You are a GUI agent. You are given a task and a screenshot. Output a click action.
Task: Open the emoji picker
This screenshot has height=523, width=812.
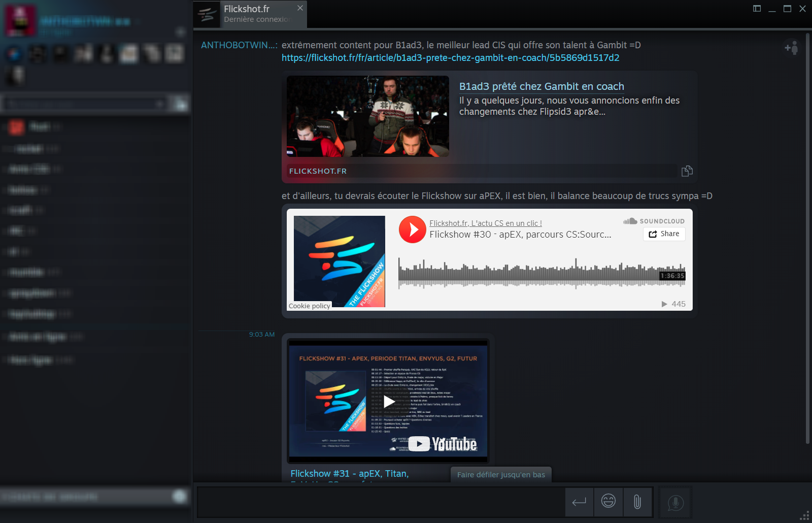(608, 502)
